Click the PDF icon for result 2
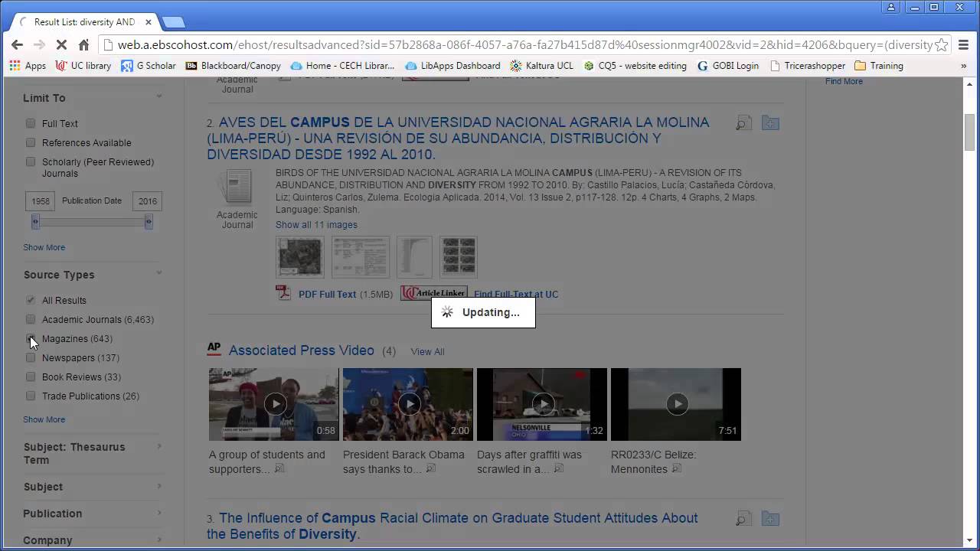Image resolution: width=980 pixels, height=551 pixels. coord(283,293)
